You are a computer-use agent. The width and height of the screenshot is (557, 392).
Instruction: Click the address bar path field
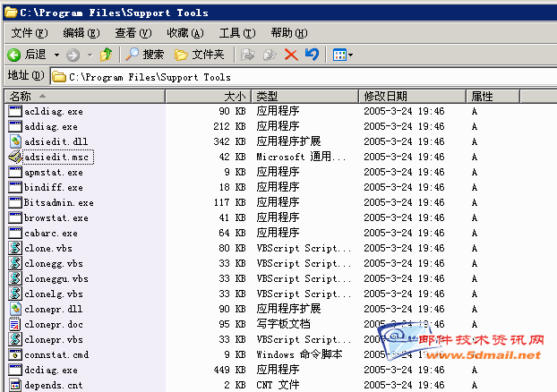pyautogui.click(x=269, y=77)
